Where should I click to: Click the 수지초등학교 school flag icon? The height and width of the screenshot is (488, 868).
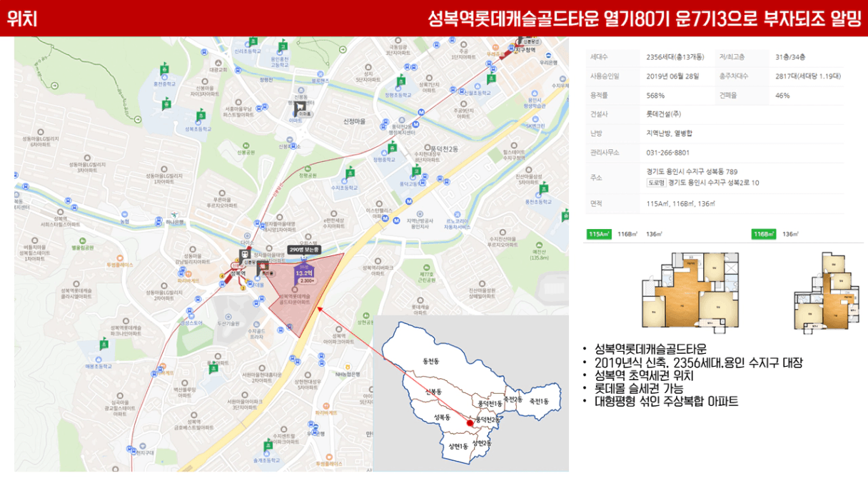tap(349, 173)
